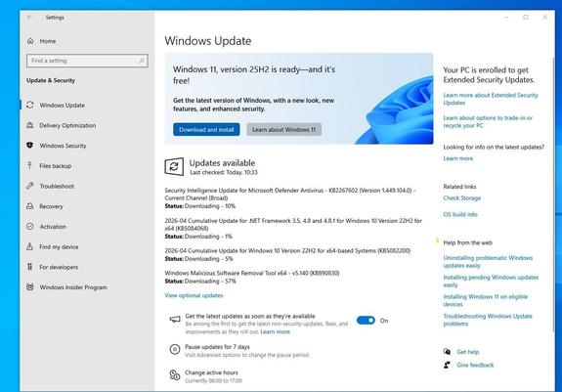Click the Update & Security section heading

pyautogui.click(x=51, y=80)
